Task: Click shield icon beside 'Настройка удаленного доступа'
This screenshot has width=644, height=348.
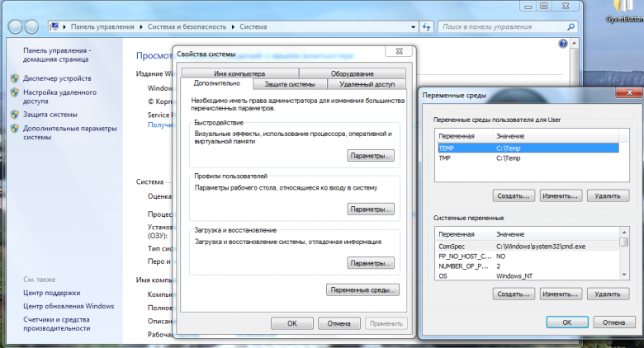Action: click(14, 92)
